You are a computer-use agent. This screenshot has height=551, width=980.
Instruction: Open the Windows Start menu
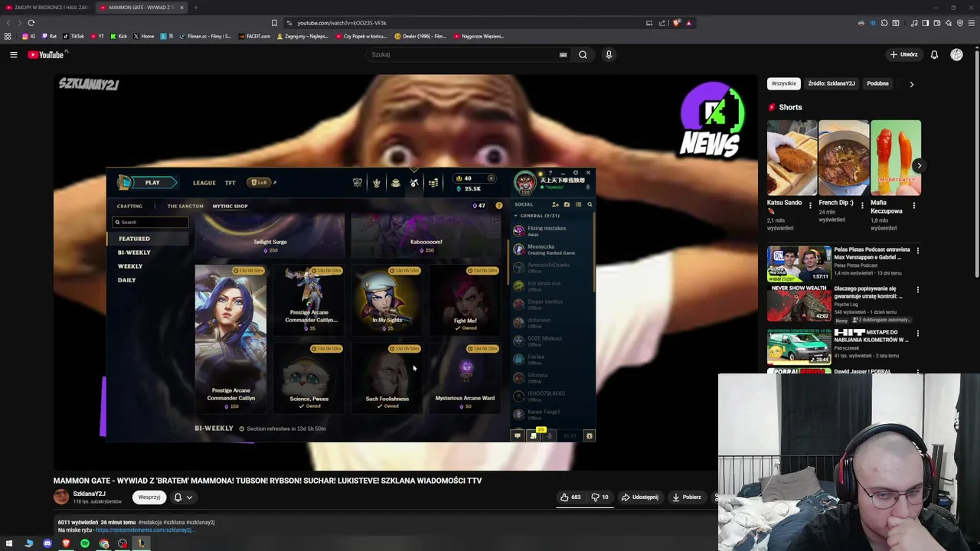point(10,543)
